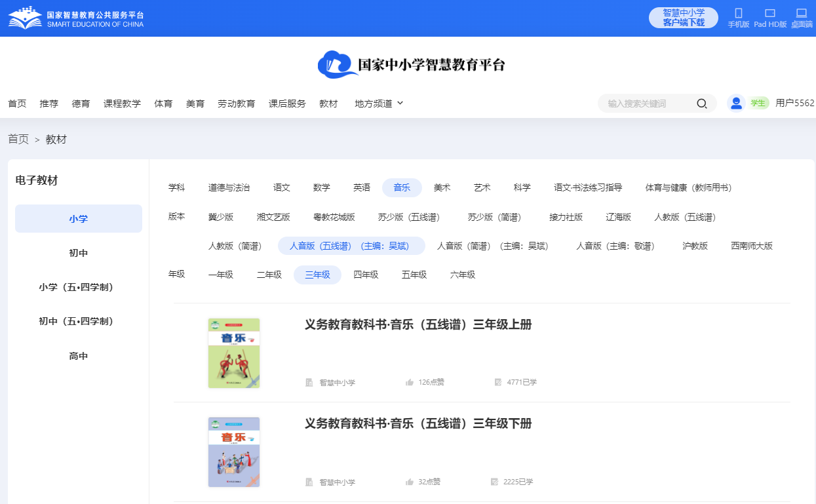Choose 体育与健康（教师用书） subject filter

[x=688, y=187]
